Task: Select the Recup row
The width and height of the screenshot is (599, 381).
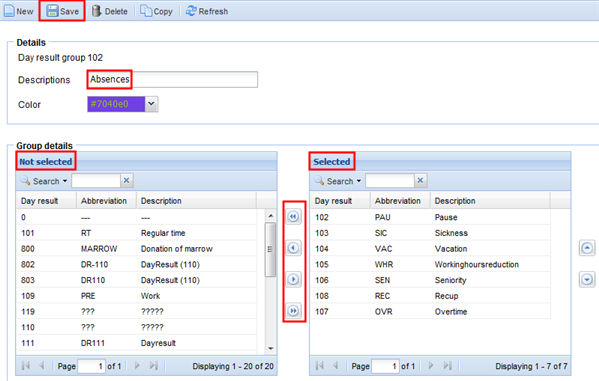Action: [430, 295]
